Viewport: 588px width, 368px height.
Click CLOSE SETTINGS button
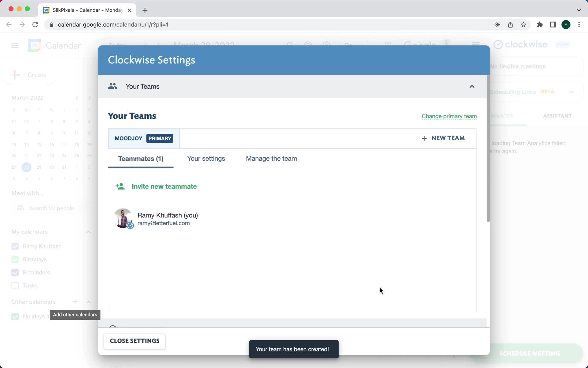tap(135, 341)
